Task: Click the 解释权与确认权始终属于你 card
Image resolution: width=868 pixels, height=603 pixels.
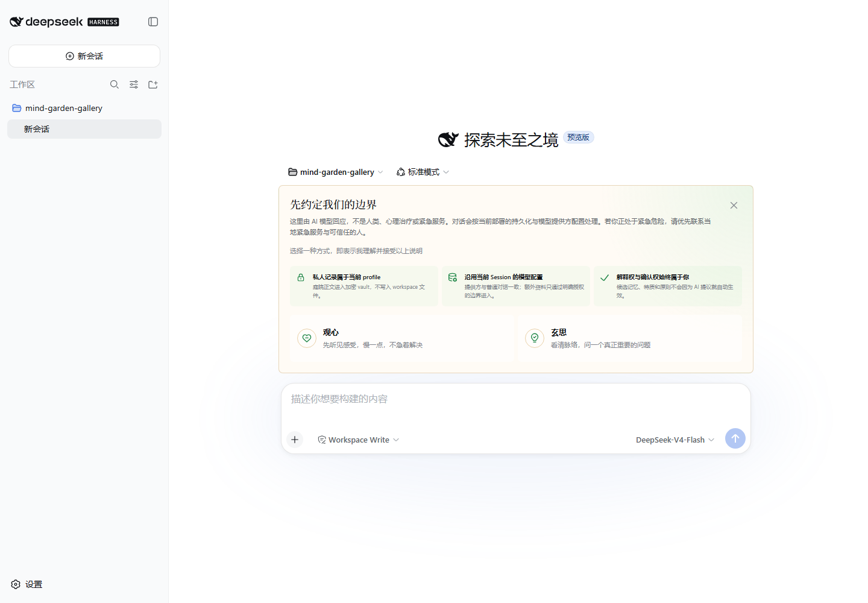Action: pyautogui.click(x=668, y=286)
